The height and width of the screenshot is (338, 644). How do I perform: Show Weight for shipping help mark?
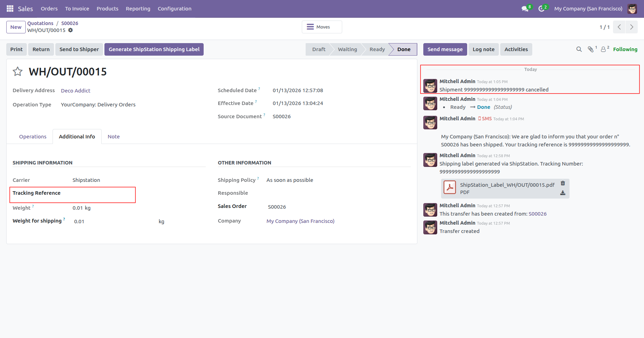pos(64,219)
